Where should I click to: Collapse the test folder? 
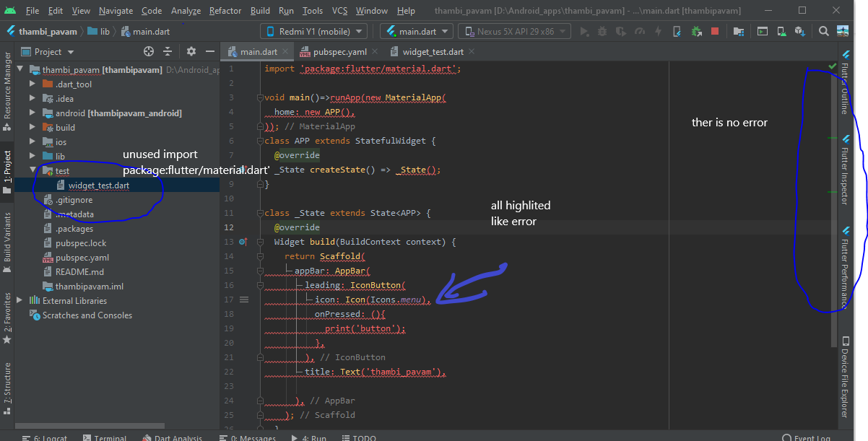[32, 171]
